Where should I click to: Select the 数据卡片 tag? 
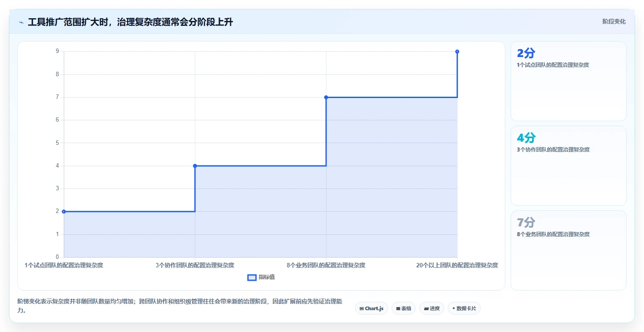[x=464, y=308]
